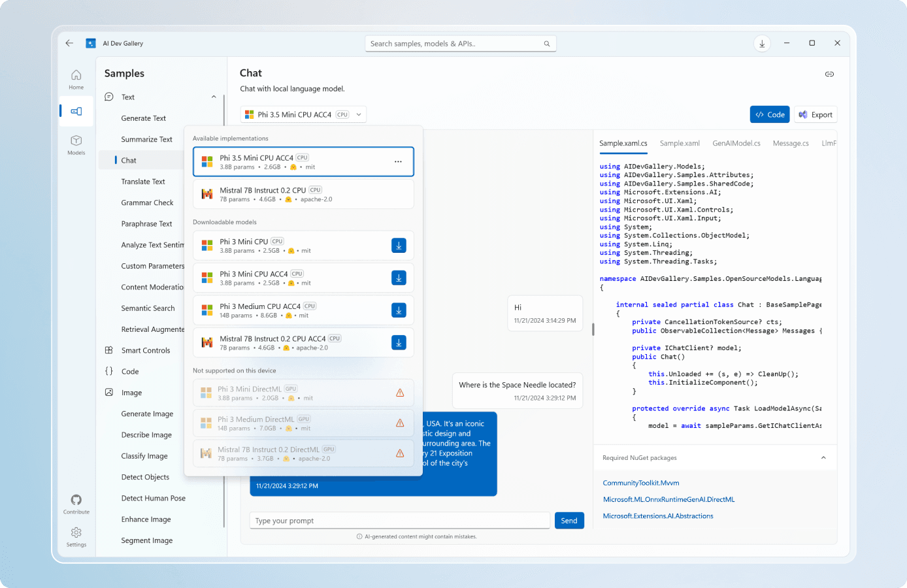Select Mistral 7B Instruct 0.2 CPU implementation

(303, 194)
